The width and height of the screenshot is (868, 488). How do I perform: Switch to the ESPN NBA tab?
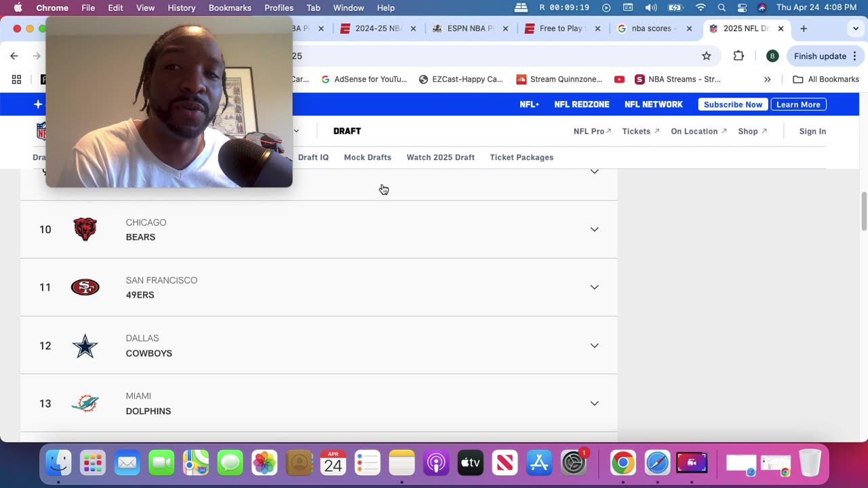point(469,28)
